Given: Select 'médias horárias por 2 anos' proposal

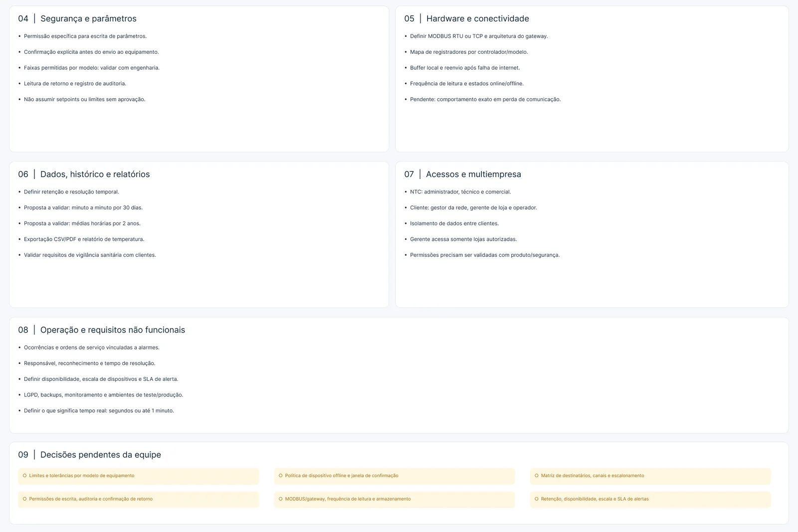Looking at the screenshot, I should [82, 223].
